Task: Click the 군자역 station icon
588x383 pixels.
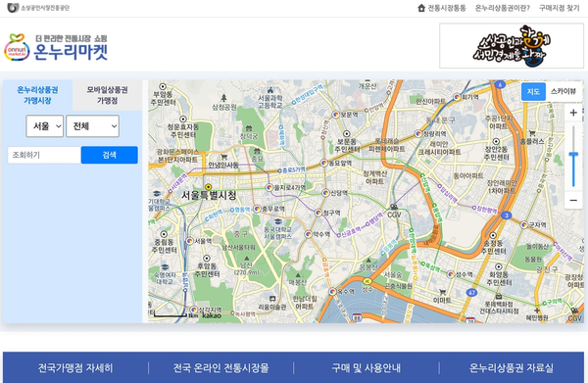Action: [x=524, y=225]
